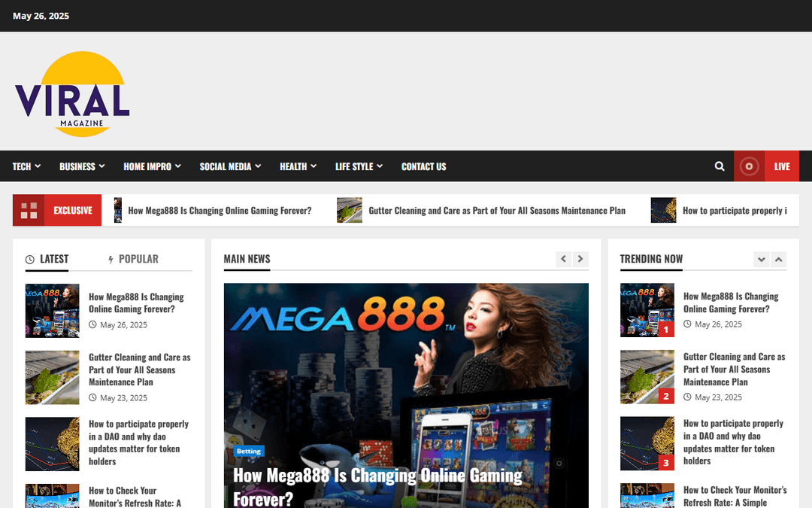Screen dimensions: 812x508
Task: Move Trending Now list up
Action: coord(778,259)
